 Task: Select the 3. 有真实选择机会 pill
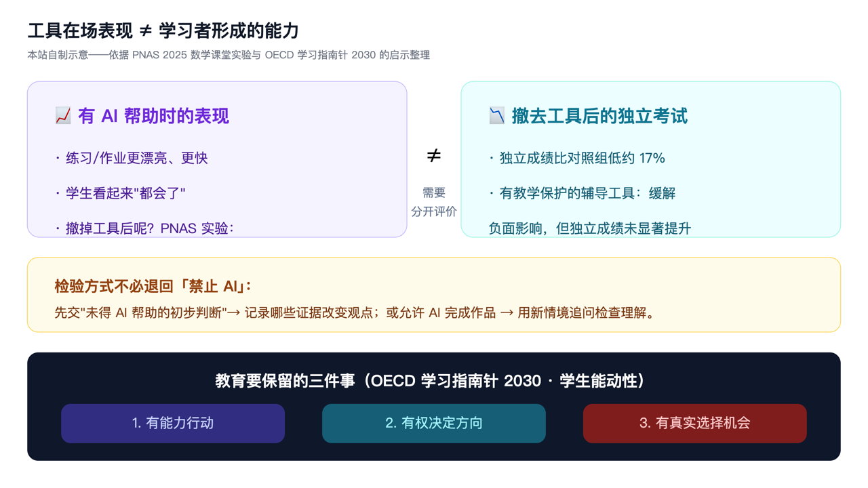[x=695, y=424]
